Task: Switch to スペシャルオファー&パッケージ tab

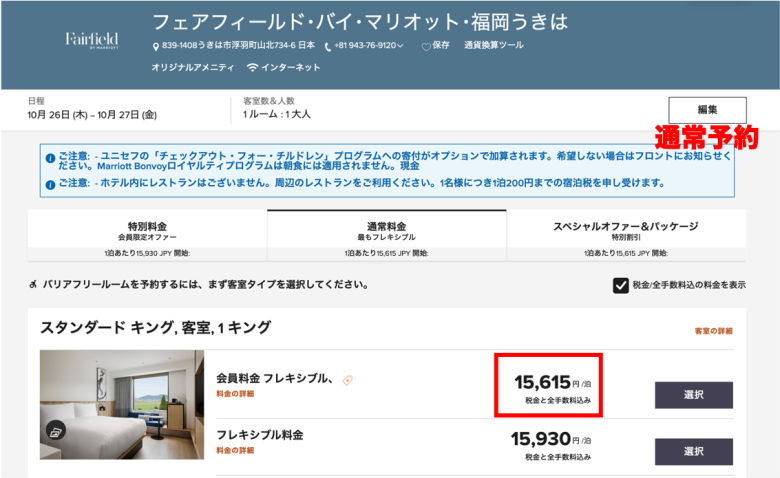Action: tap(626, 235)
